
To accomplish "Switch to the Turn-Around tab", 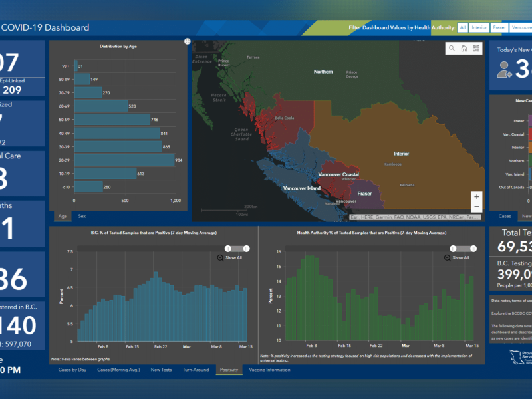I will tap(196, 369).
